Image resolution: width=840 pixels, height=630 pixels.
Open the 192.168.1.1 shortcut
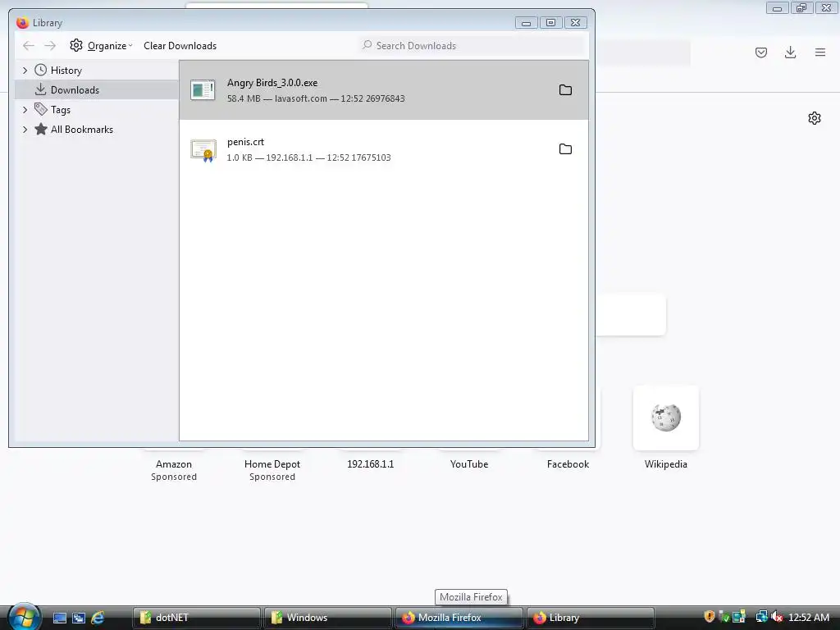pos(371,464)
